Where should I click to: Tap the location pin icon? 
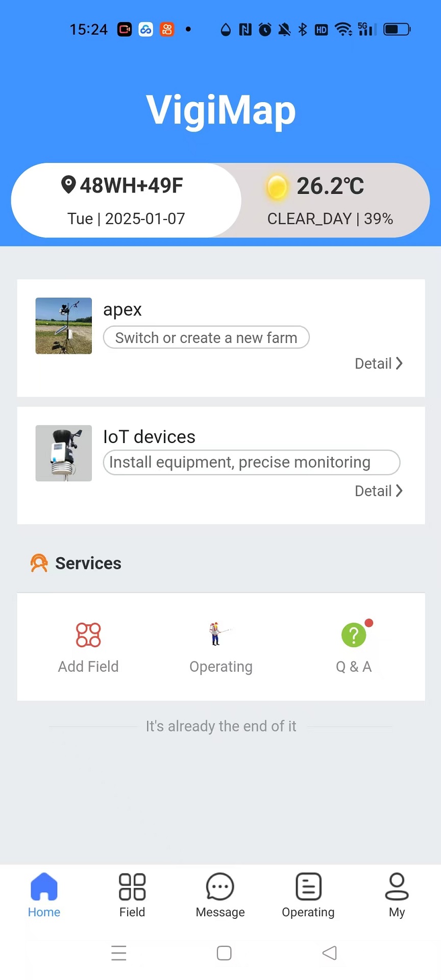(x=68, y=185)
